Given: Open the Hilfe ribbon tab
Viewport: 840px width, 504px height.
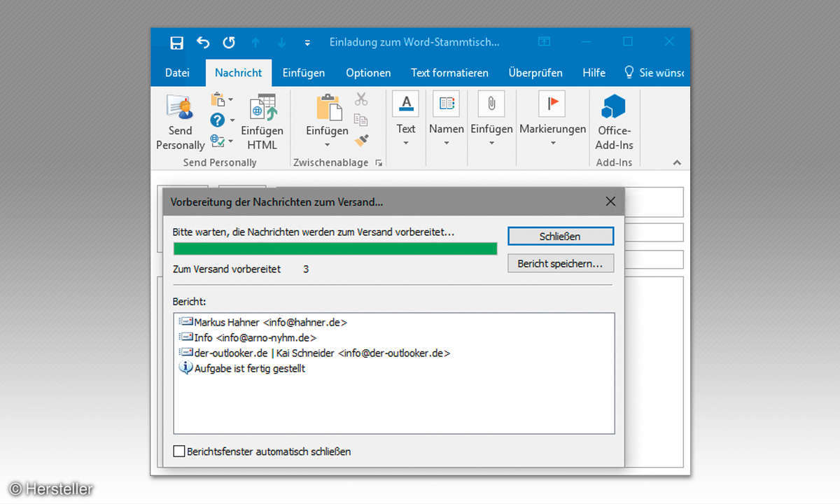Looking at the screenshot, I should pyautogui.click(x=594, y=73).
